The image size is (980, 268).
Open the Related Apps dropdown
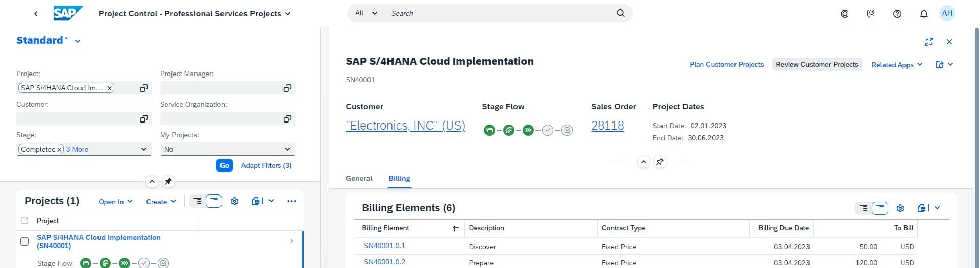[x=897, y=65]
